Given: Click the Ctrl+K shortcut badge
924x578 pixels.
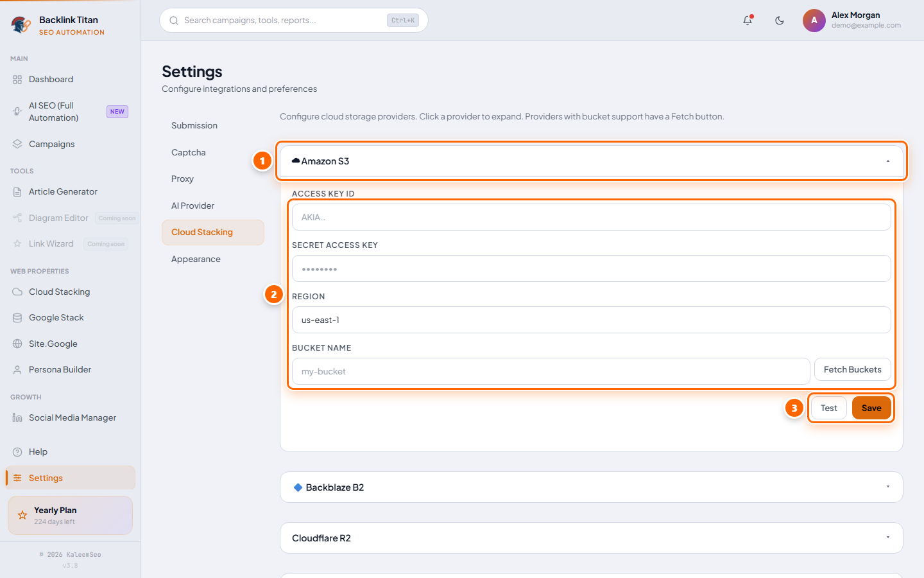Looking at the screenshot, I should point(403,21).
